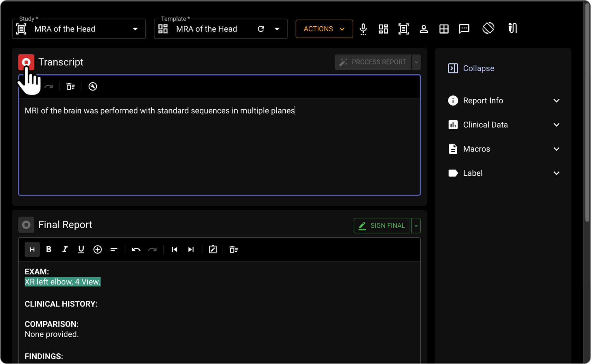This screenshot has height=364, width=591.
Task: Toggle Final Report recording button
Action: (26, 225)
